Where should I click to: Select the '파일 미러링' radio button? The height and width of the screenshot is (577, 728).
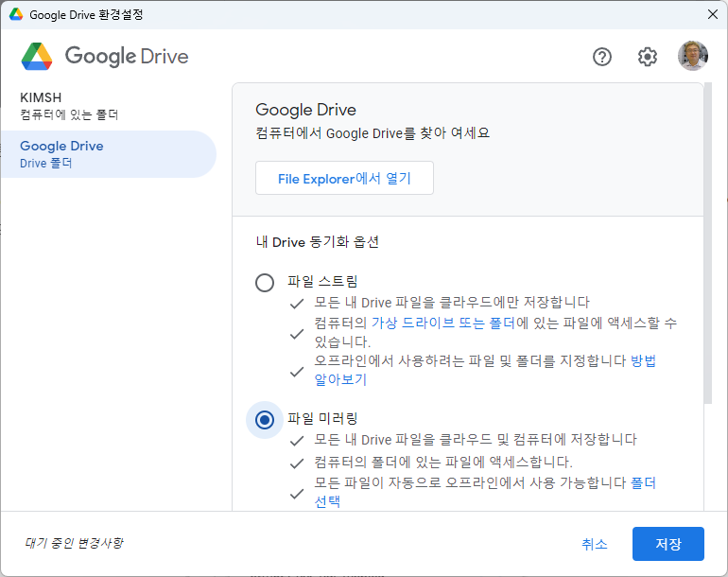pos(265,420)
